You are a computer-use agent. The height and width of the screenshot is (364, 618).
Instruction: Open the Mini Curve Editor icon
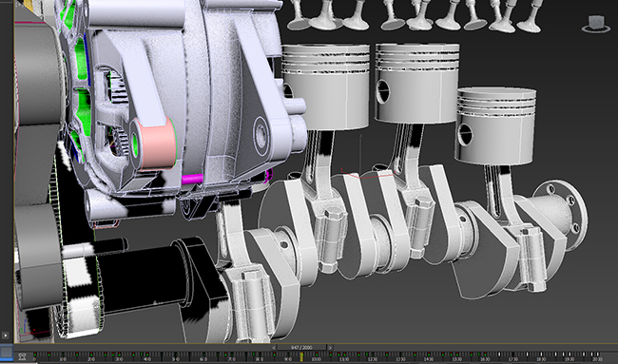tap(22, 357)
